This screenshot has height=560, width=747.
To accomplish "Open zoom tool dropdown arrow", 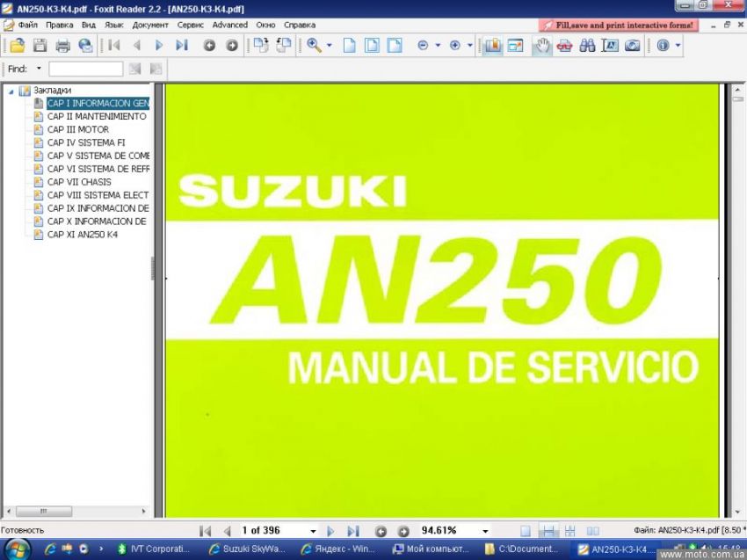I will [330, 46].
